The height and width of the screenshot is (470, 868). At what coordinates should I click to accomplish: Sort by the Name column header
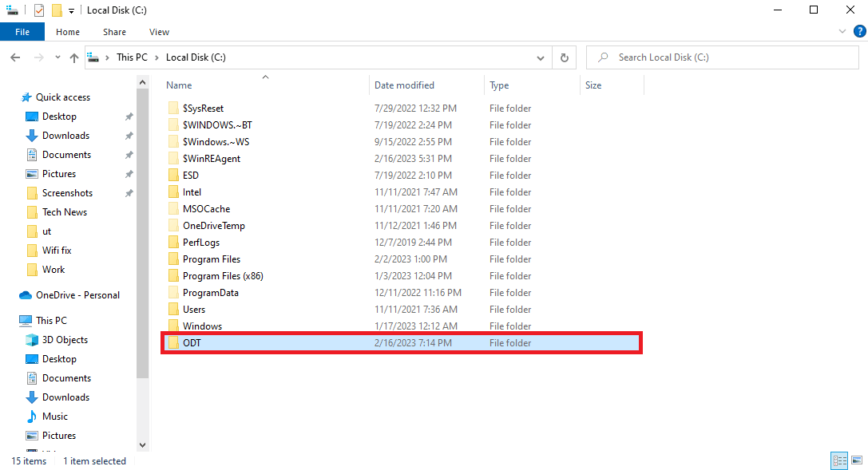[179, 85]
